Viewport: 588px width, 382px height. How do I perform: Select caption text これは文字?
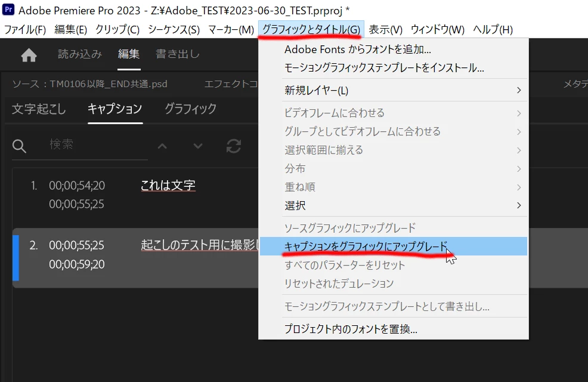point(168,186)
